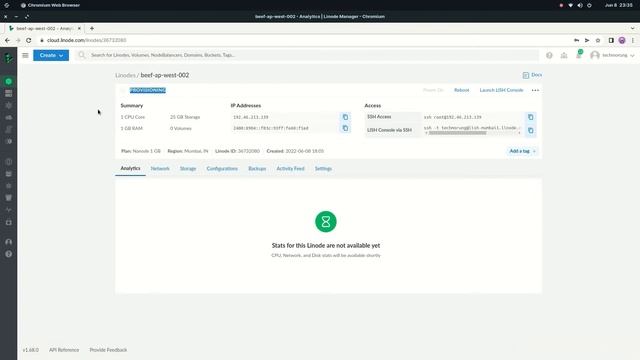Toggle the hamburger navigation menu
This screenshot has width=640, height=360.
(25, 55)
